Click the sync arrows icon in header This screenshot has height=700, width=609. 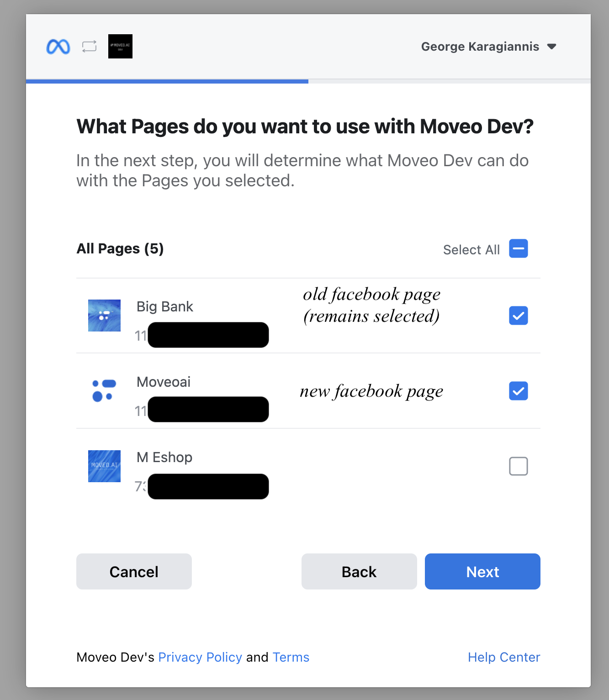(89, 47)
